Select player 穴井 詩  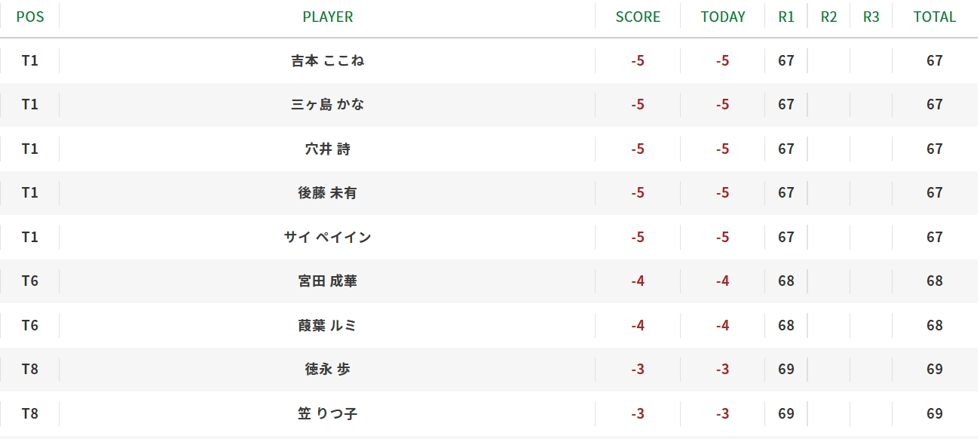[327, 149]
